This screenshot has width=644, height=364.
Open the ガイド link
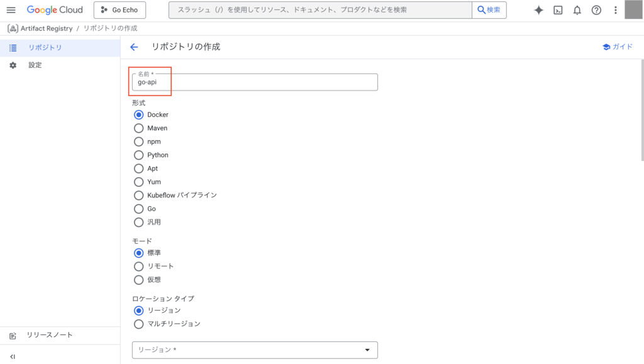tap(618, 47)
